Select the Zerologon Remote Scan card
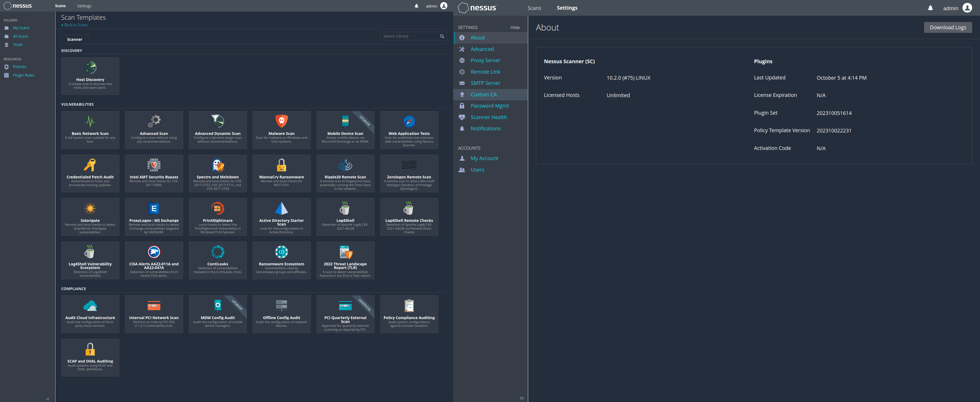980x402 pixels. coord(409,173)
